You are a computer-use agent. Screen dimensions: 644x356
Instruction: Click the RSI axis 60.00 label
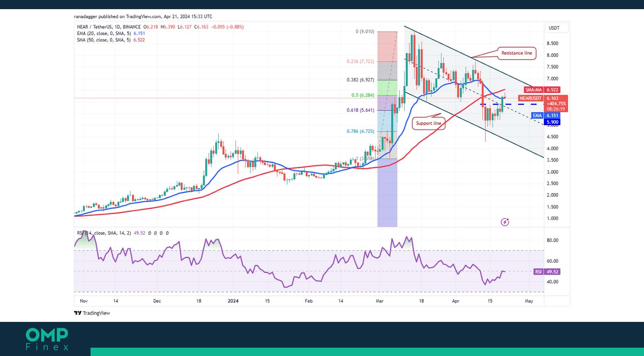(553, 261)
